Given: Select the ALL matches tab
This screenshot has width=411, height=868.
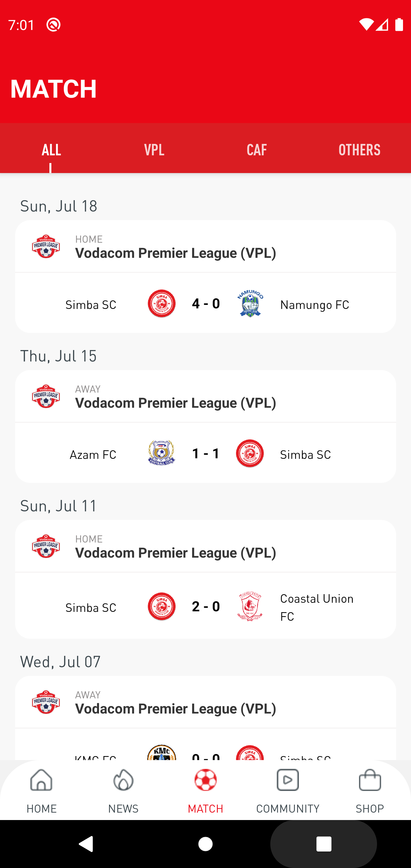Looking at the screenshot, I should [x=51, y=150].
